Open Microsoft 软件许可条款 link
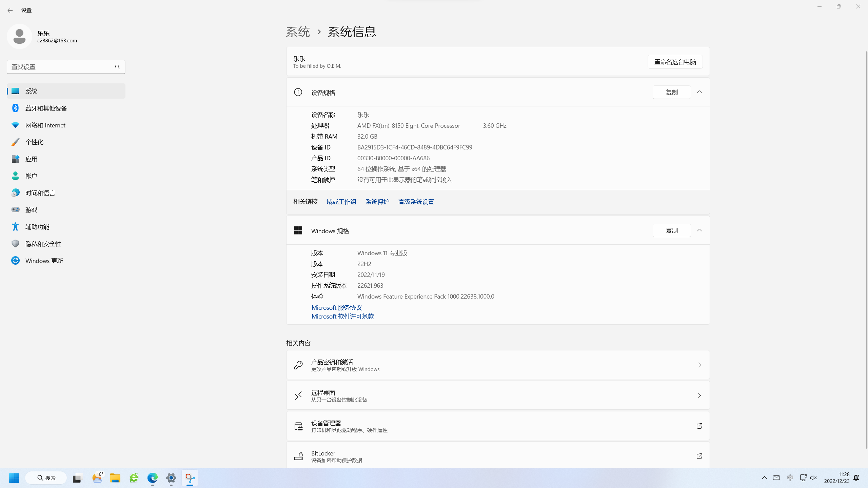 tap(342, 316)
